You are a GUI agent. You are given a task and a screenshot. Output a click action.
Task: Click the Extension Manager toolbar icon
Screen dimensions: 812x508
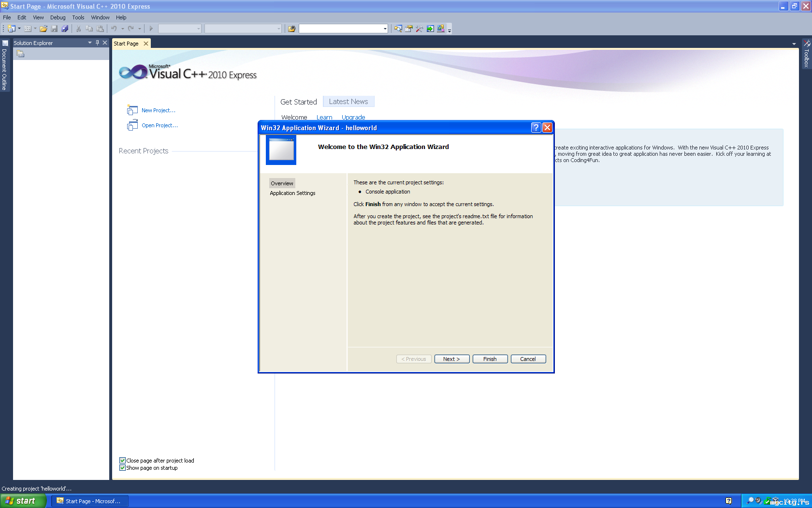441,29
